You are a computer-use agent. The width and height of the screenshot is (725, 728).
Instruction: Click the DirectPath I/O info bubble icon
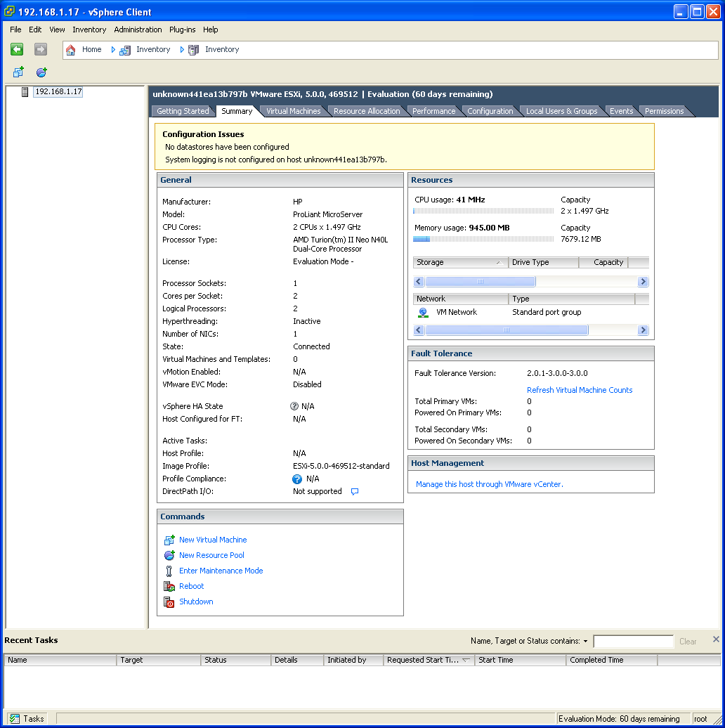(355, 492)
